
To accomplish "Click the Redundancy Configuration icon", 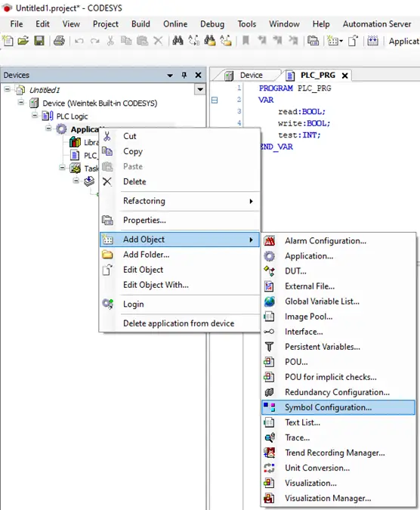I will pos(269,392).
